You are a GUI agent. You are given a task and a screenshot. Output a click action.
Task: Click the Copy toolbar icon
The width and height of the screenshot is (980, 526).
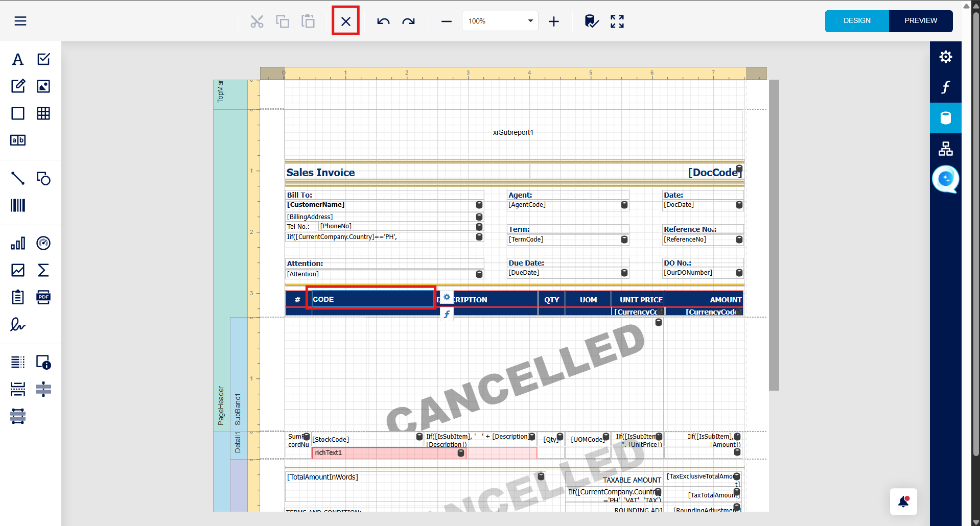[x=283, y=21]
